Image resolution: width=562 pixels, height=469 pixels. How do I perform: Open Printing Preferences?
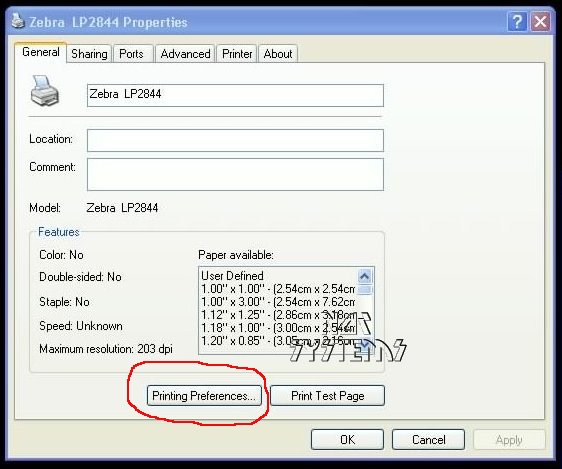204,396
